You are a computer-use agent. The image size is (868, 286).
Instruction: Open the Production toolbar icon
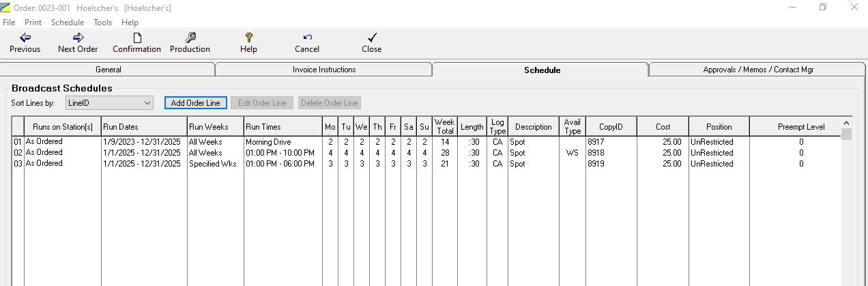(x=190, y=38)
